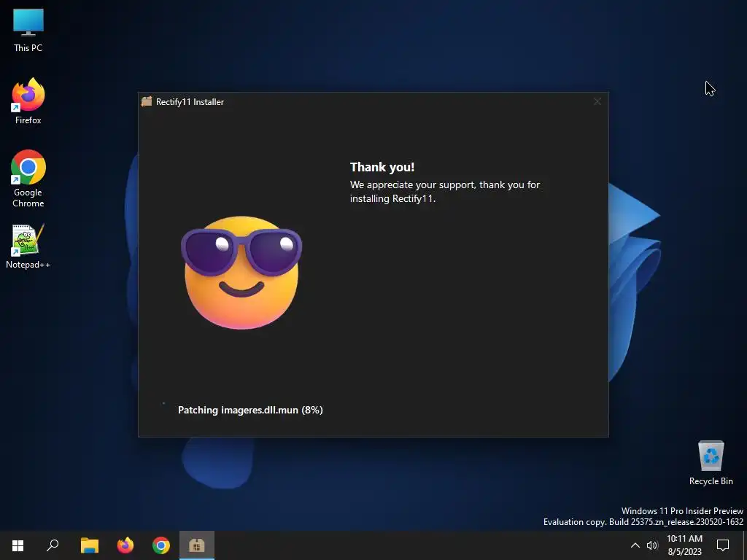
Task: Click the 'Thank you!' heading
Action: pyautogui.click(x=382, y=167)
